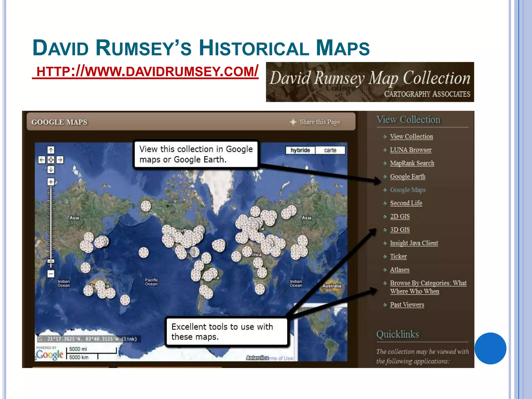Click the refresh icon beside coordinates

point(40,339)
